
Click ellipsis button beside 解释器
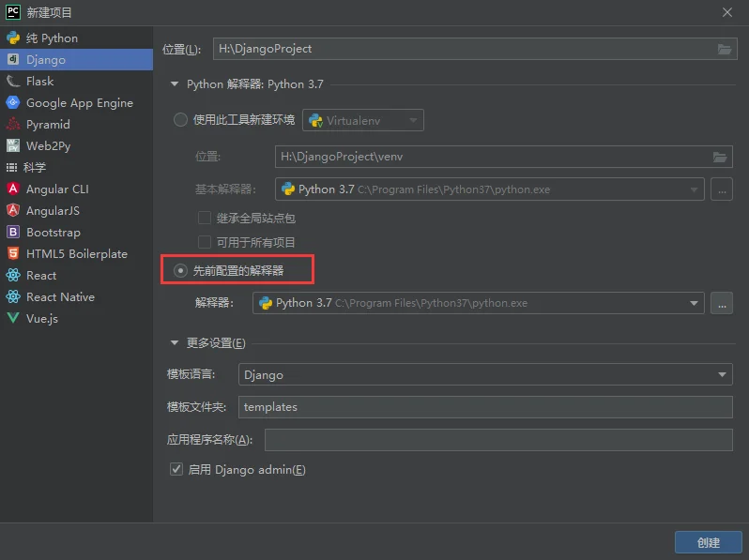[x=721, y=303]
